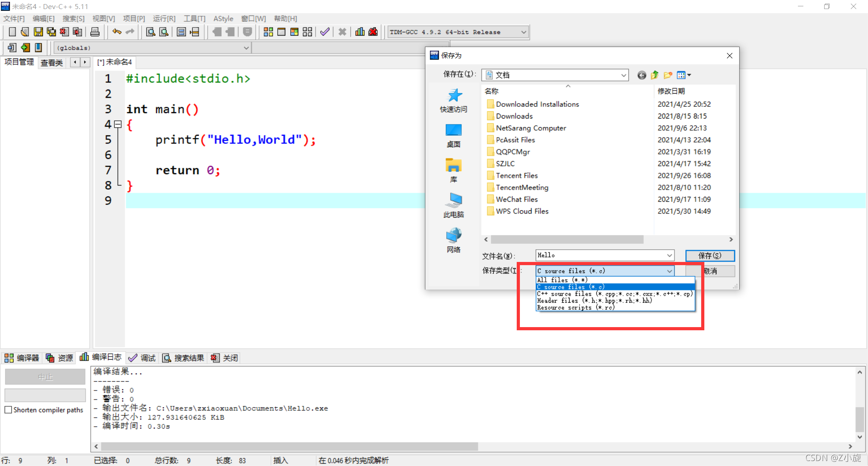Open the view menu icon in dialog
The height and width of the screenshot is (466, 868).
tap(684, 75)
